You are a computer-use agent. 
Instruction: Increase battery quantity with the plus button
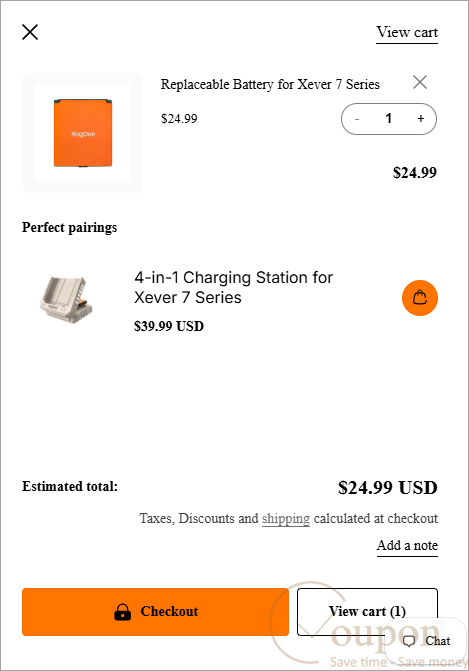click(421, 119)
